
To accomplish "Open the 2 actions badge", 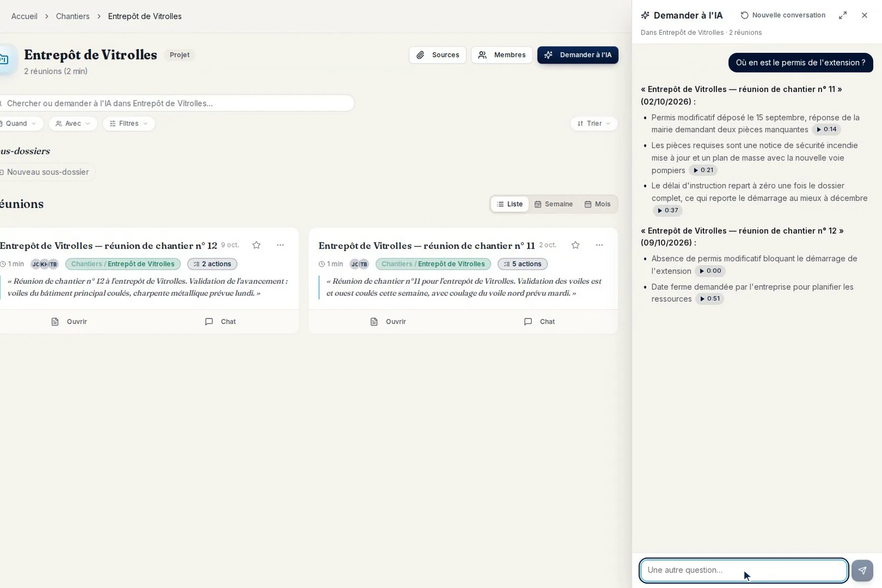I will (x=212, y=264).
